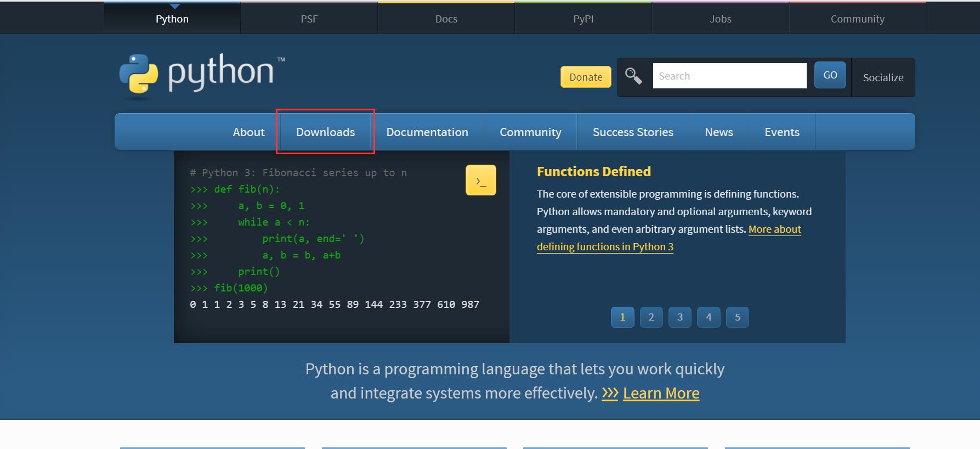Click the magnifying glass search icon

click(x=633, y=76)
